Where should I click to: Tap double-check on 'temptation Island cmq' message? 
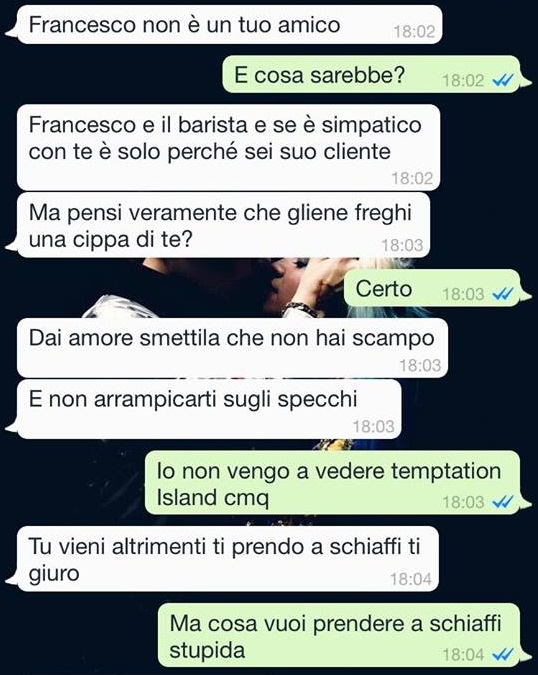[502, 502]
